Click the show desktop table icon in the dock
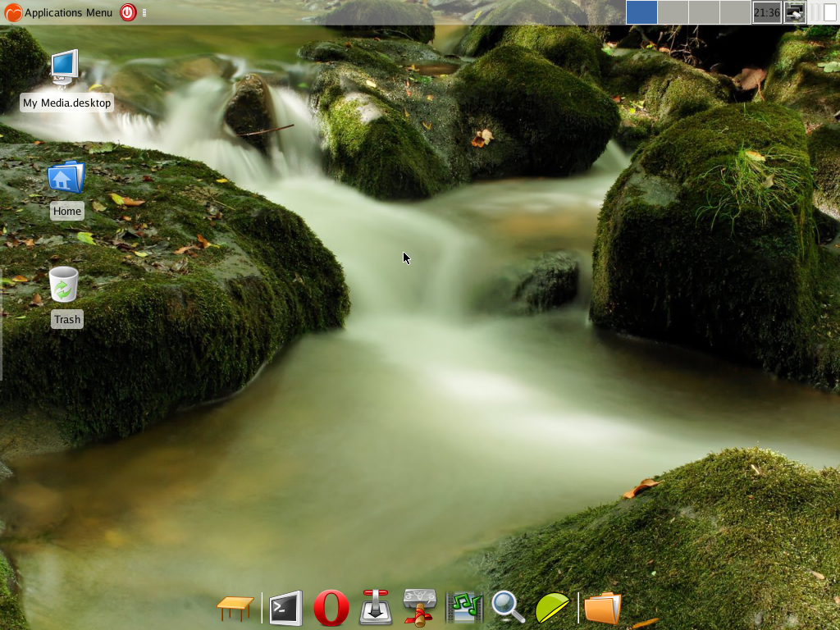Screen dimensions: 840x630 click(x=235, y=608)
